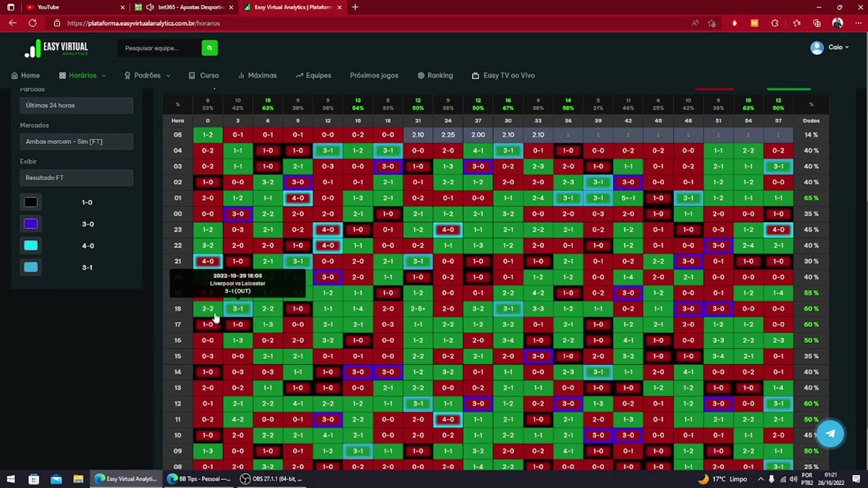This screenshot has width=868, height=488.
Task: Switch to BB Tips taskbar window
Action: (199, 479)
